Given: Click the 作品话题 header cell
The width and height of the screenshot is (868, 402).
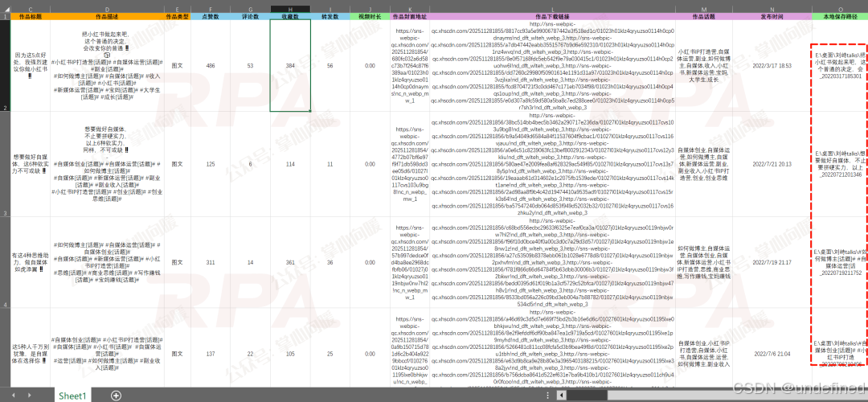Looking at the screenshot, I should 703,17.
